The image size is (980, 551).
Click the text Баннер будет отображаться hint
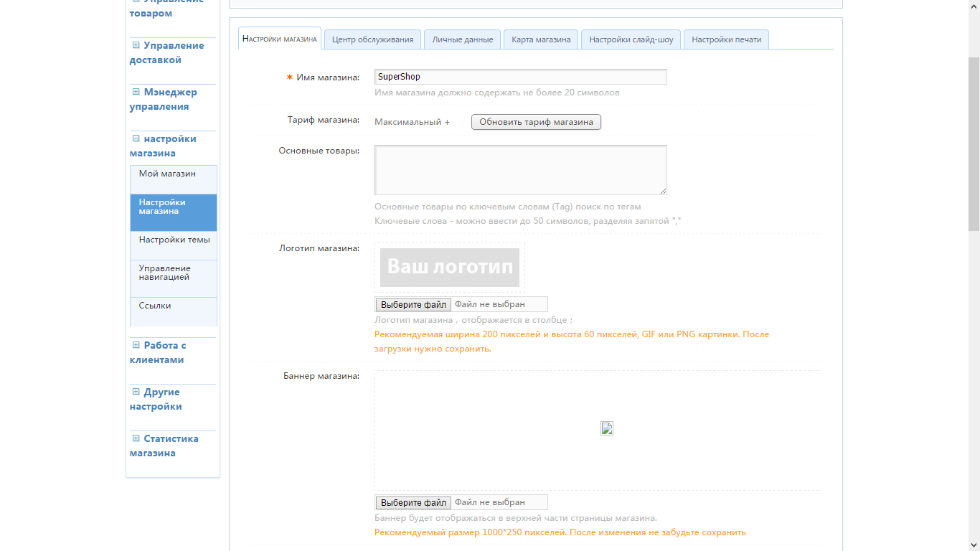coord(516,518)
